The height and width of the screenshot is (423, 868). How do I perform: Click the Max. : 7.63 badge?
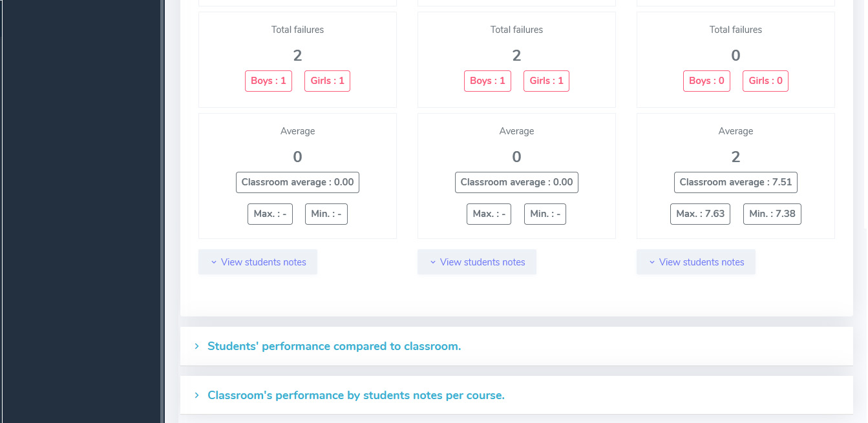[700, 214]
